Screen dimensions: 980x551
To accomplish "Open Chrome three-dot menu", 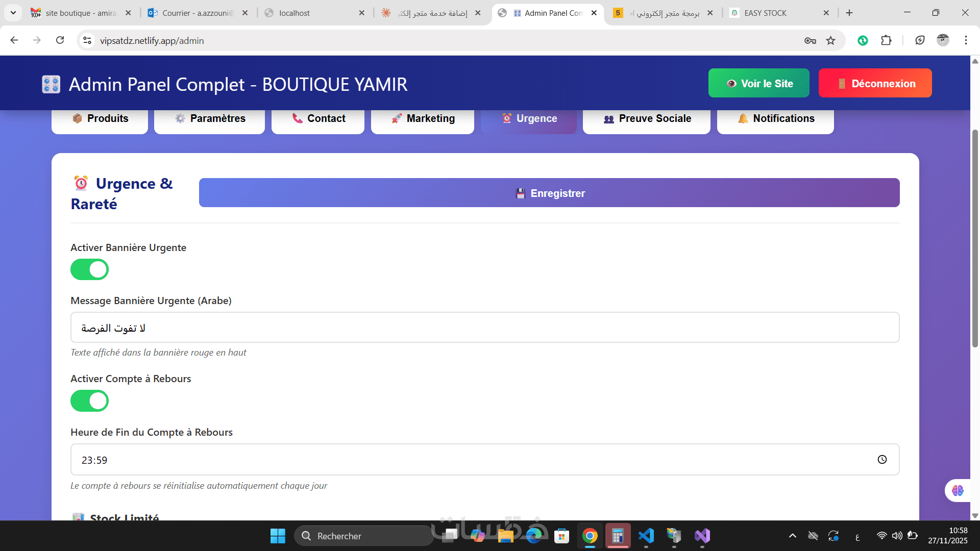I will point(966,40).
